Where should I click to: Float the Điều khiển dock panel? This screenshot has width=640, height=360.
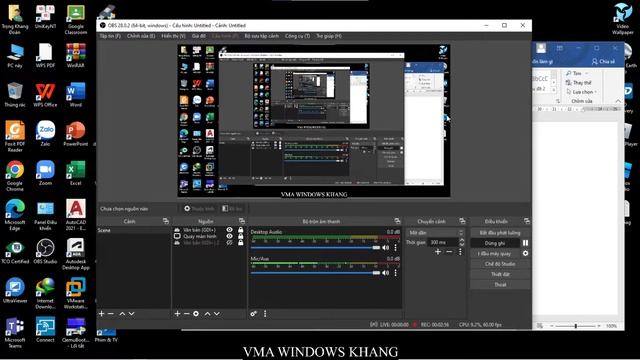527,221
